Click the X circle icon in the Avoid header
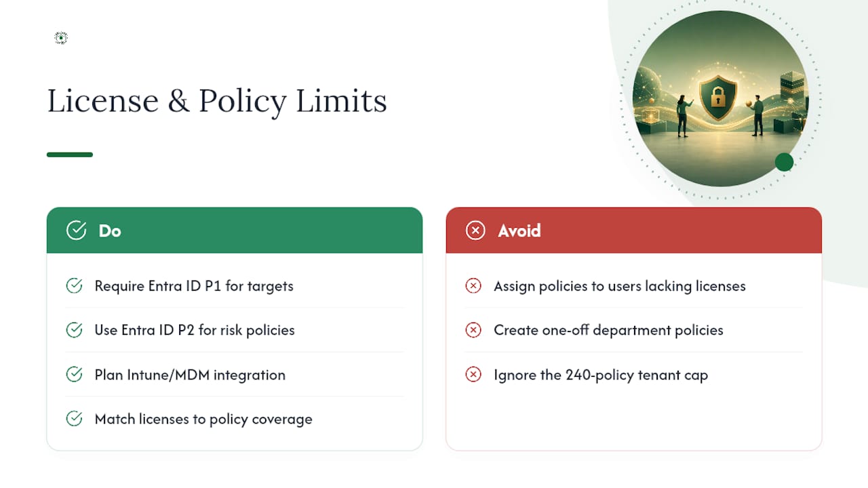868x488 pixels. click(x=475, y=230)
